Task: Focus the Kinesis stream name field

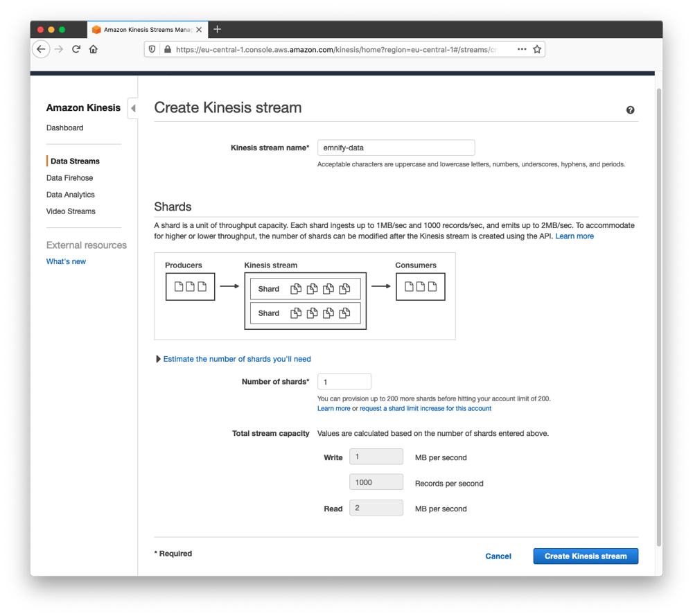Action: 396,148
